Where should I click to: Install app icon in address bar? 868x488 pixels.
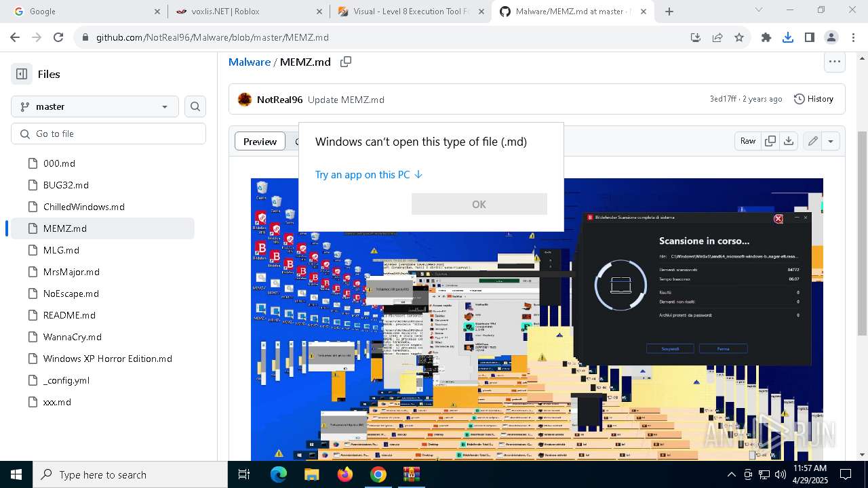[x=696, y=38]
